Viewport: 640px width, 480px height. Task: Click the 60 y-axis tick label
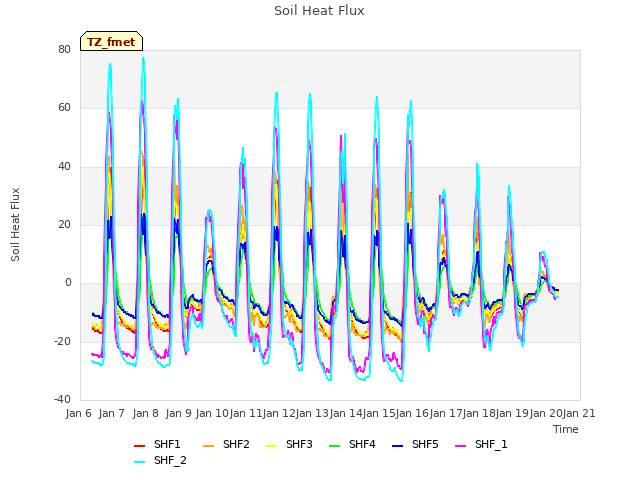[64, 108]
